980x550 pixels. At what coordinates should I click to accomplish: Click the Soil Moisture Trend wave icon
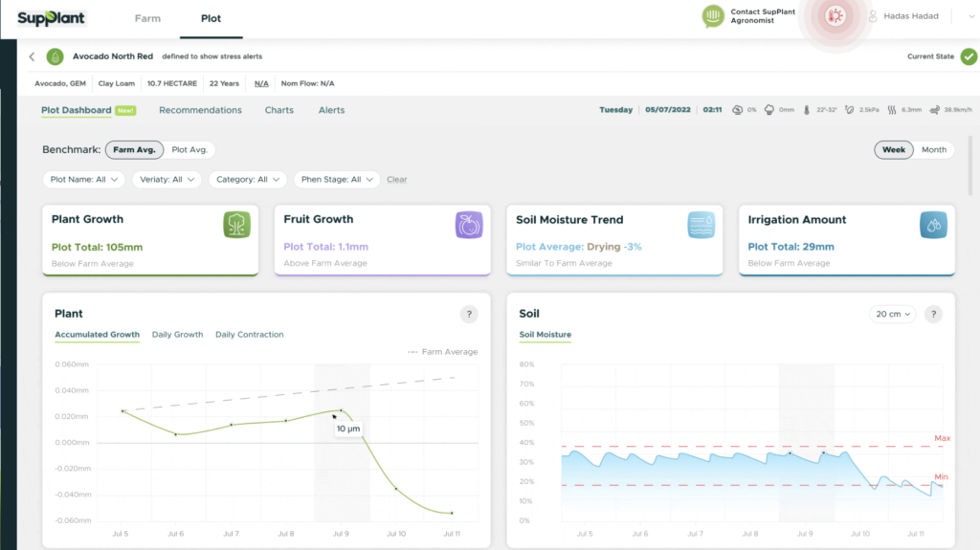tap(701, 225)
